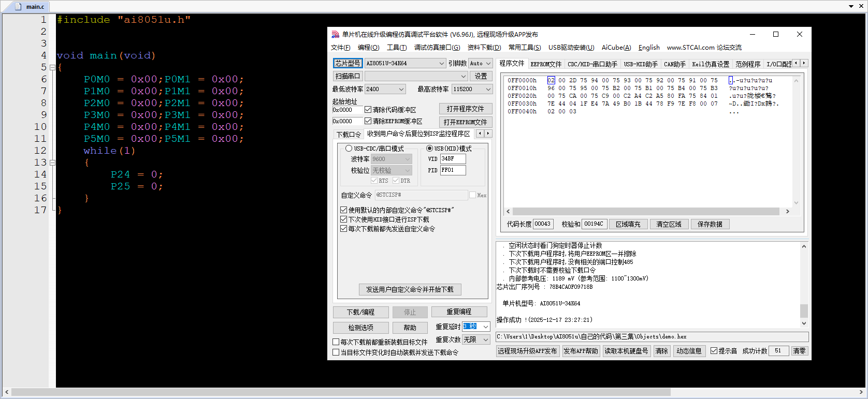Expand the 最高波特率 115200 dropdown
Screen dimensions: 868x399
pyautogui.click(x=488, y=89)
